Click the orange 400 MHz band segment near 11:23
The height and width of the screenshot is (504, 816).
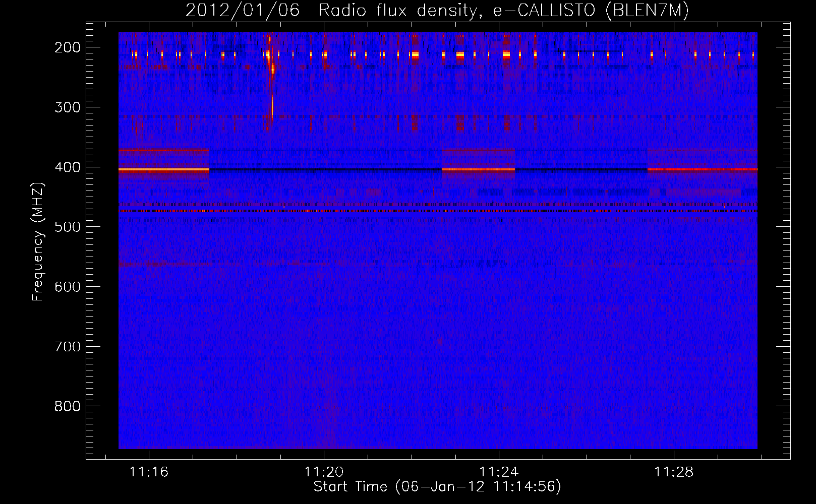point(478,170)
